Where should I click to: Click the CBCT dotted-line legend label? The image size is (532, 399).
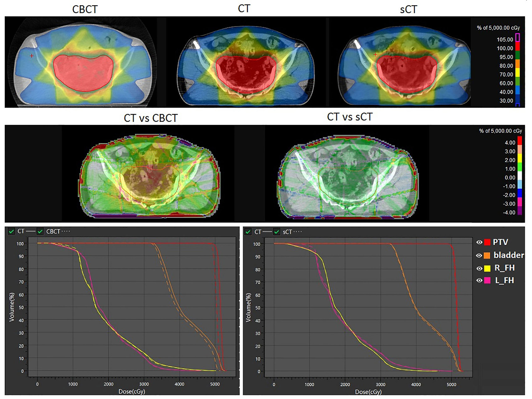(58, 232)
